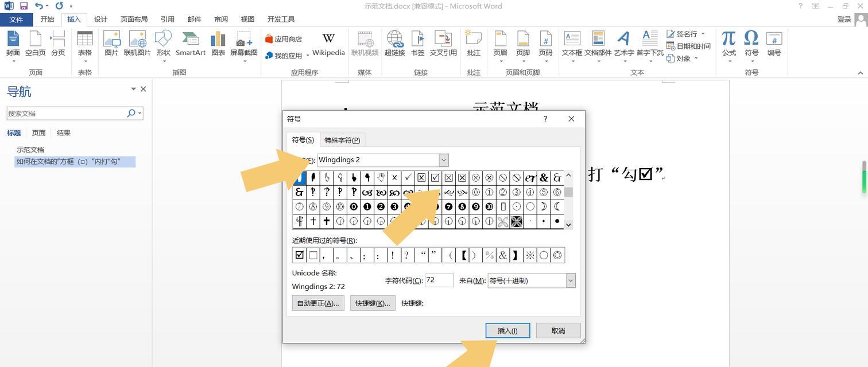Switch to the 页面布局 ribbon tab
This screenshot has width=868, height=367.
[x=134, y=19]
